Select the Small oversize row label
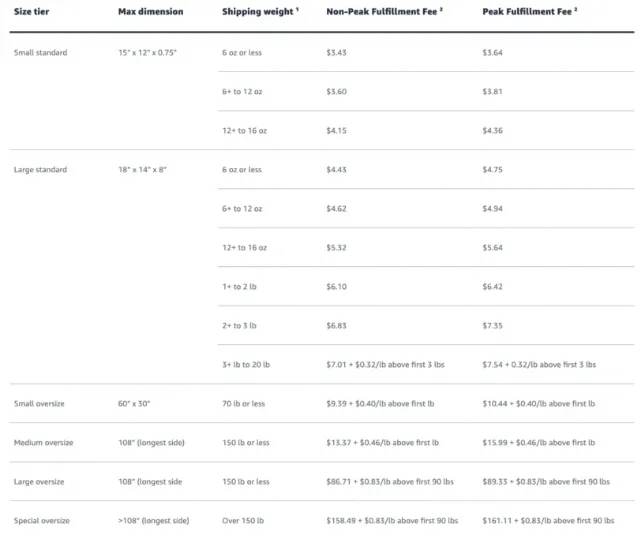 click(39, 404)
